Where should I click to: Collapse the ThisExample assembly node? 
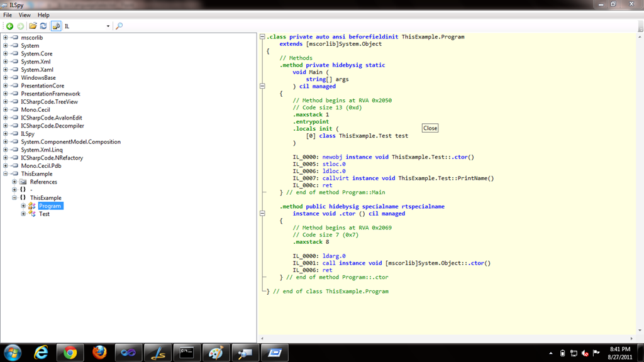pyautogui.click(x=5, y=173)
